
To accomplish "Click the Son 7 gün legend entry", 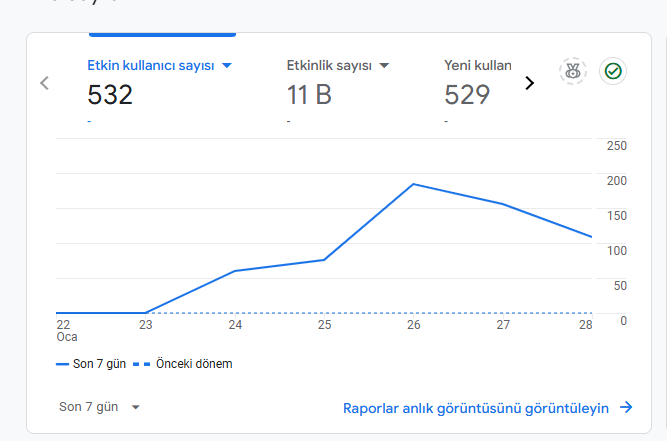I will click(x=91, y=364).
